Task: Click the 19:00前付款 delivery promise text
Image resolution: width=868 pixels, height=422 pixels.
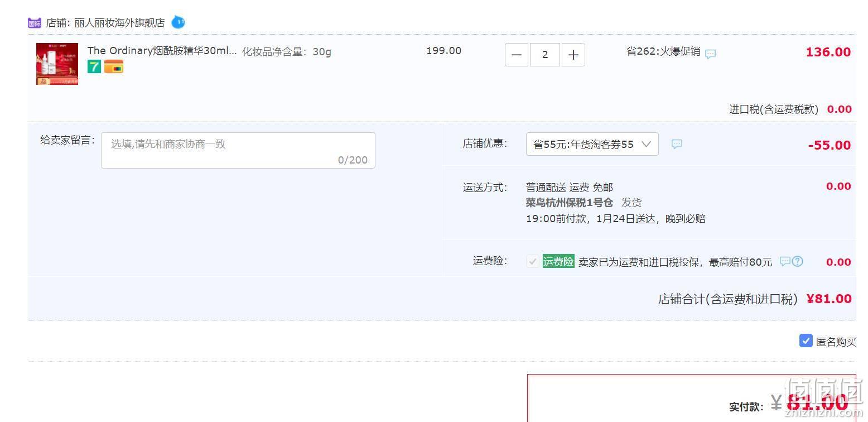Action: (616, 218)
